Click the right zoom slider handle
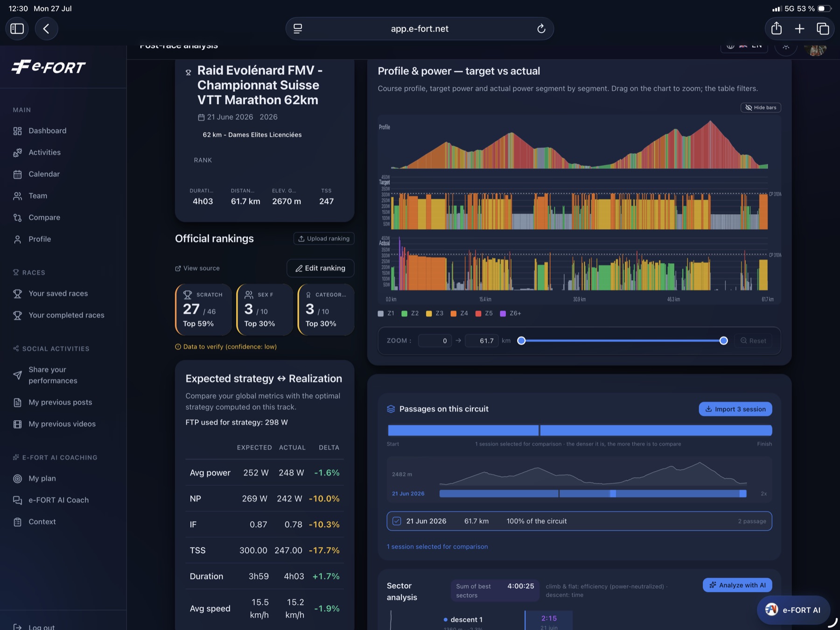This screenshot has height=630, width=840. point(723,340)
